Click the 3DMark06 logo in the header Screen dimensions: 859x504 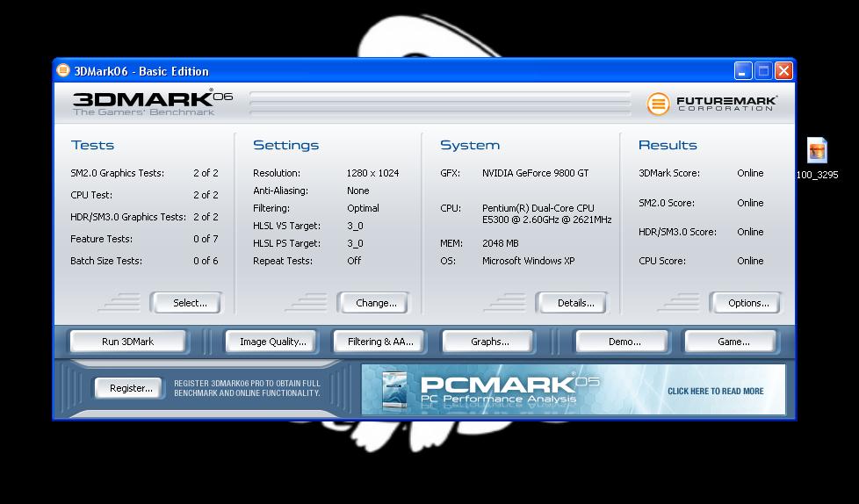pos(152,103)
